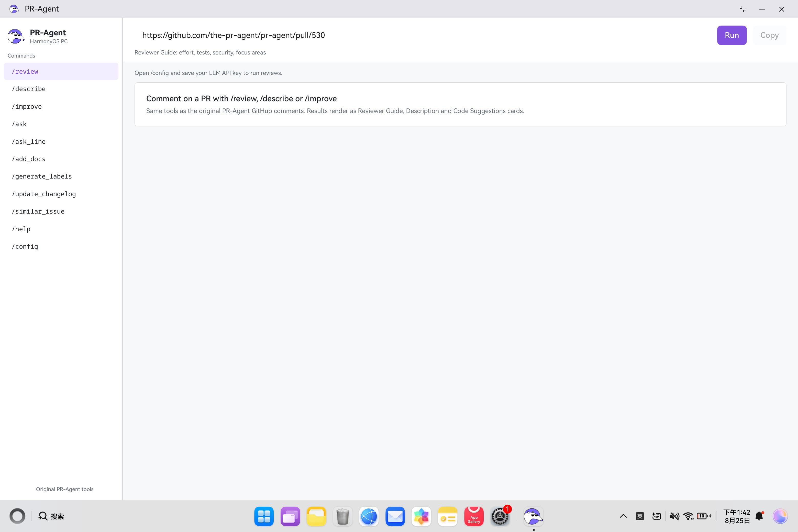Image resolution: width=798 pixels, height=532 pixels.
Task: Click the circular home button in taskbar
Action: pos(17,516)
